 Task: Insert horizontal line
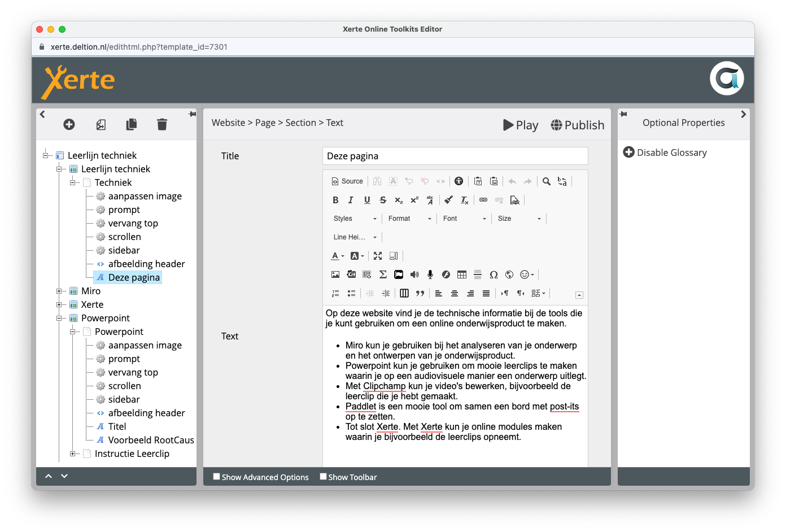[478, 274]
